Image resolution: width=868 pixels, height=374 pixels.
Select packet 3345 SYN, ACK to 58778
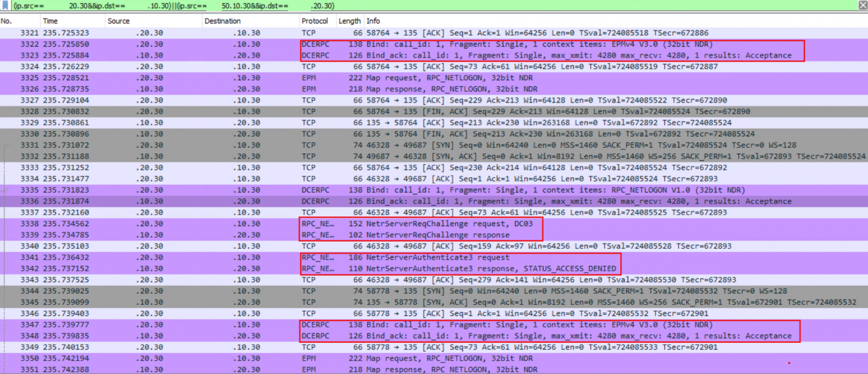(x=434, y=302)
